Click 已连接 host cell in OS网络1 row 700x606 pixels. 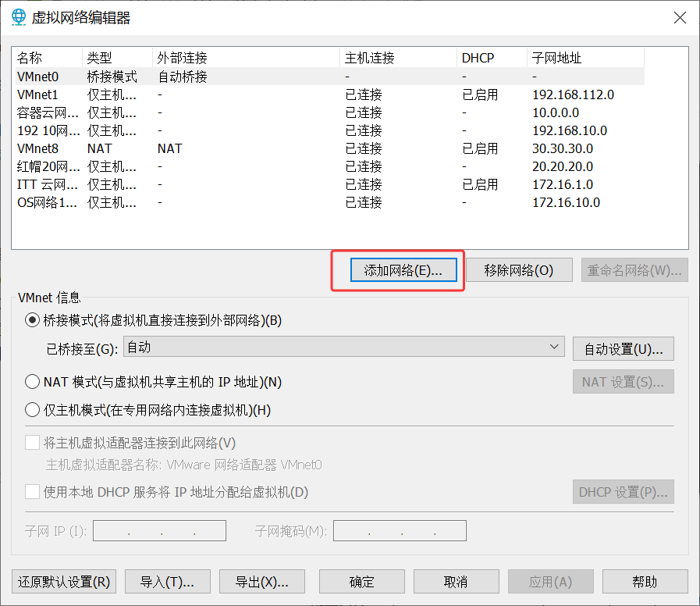[364, 202]
